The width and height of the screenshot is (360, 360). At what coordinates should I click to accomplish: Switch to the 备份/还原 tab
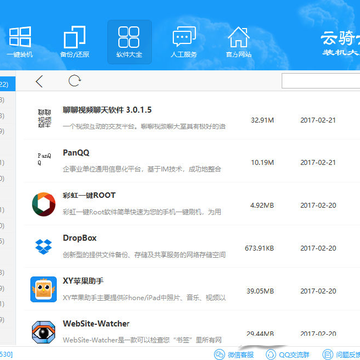pyautogui.click(x=75, y=42)
